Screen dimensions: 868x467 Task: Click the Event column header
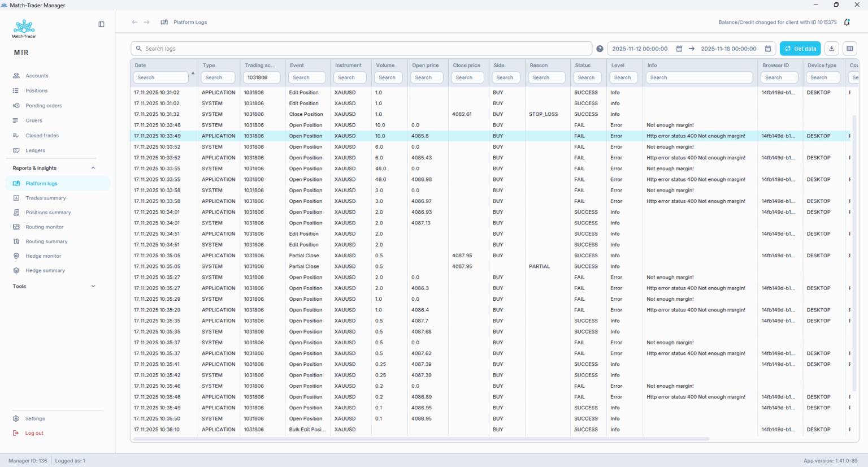297,65
